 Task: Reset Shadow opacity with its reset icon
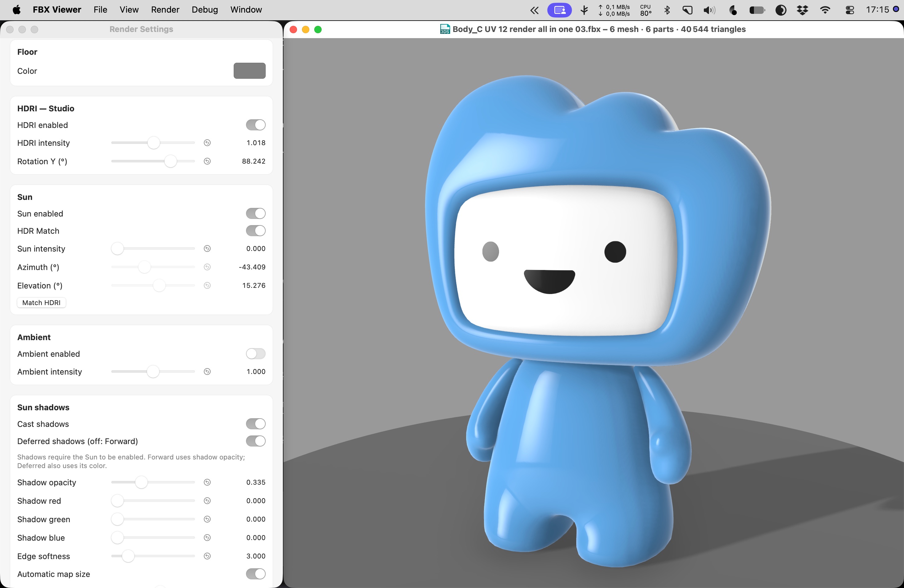(x=207, y=483)
